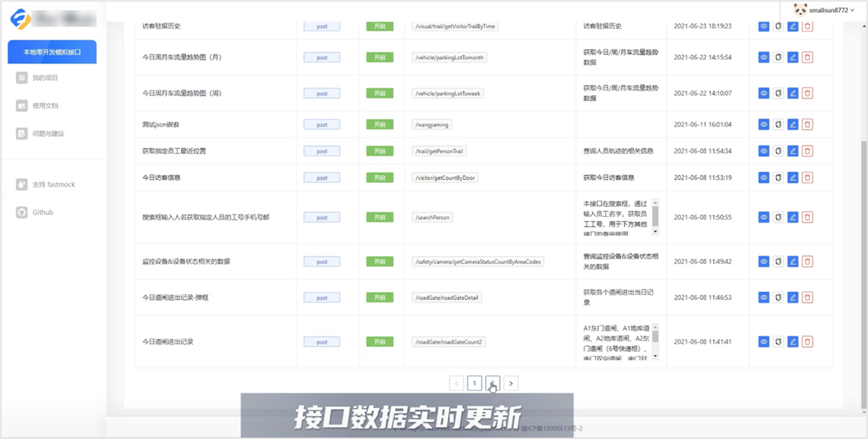Toggle 开启 status for /trail/getPersonTrail
The image size is (868, 439).
380,151
